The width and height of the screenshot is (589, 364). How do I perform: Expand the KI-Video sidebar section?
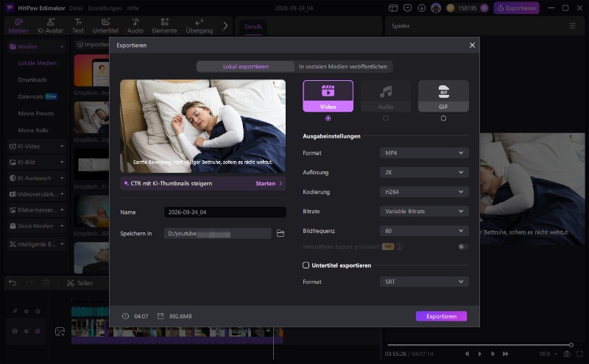coord(36,146)
